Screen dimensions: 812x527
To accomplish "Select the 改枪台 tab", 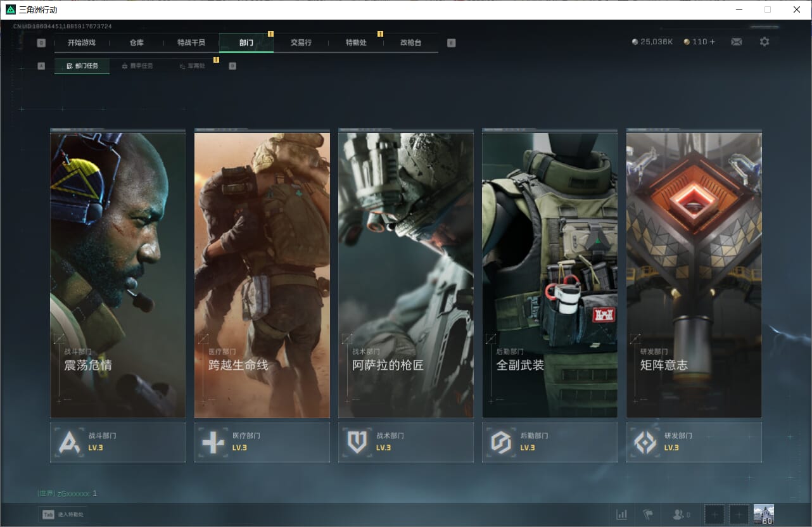I will [x=410, y=42].
